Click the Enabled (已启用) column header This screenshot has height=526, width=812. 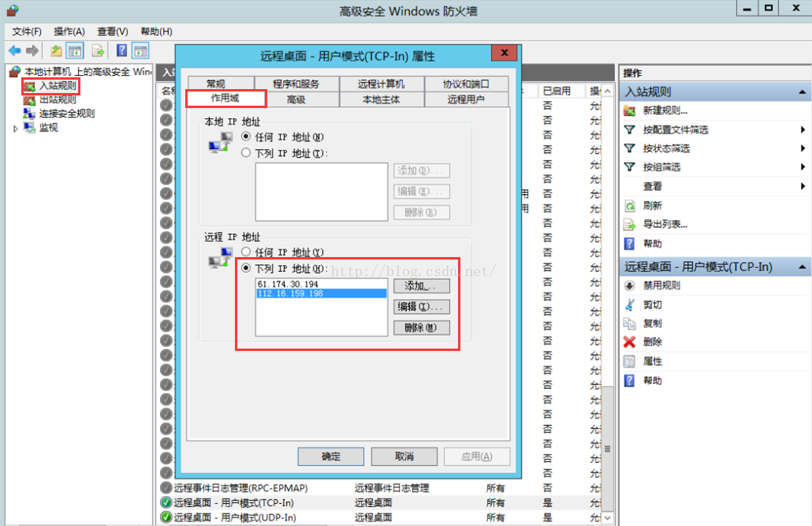[x=561, y=91]
